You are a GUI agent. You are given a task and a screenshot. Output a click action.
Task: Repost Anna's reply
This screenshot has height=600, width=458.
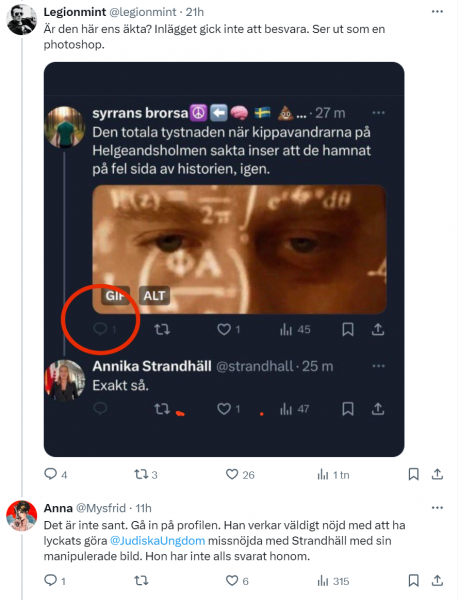pos(141,581)
